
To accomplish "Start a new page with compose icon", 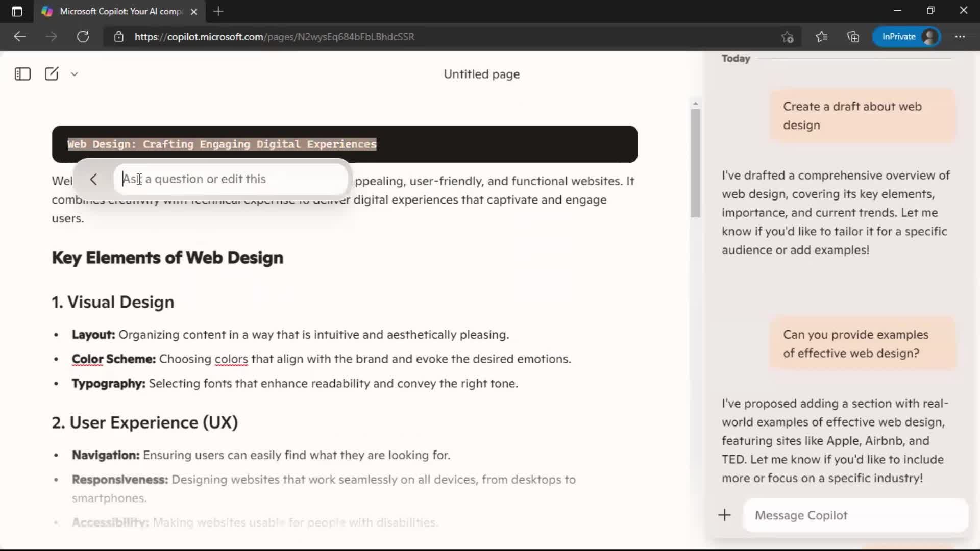I will tap(52, 74).
